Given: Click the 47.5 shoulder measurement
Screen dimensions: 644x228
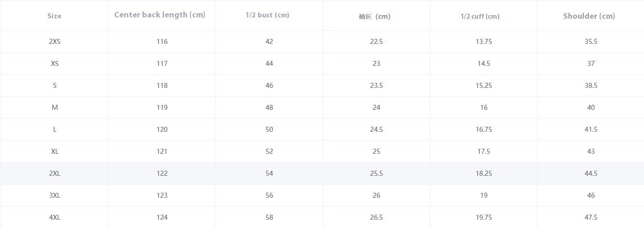Looking at the screenshot, I should tap(591, 217).
